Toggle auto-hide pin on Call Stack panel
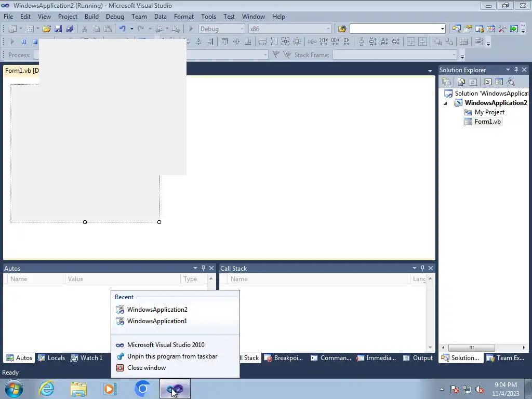This screenshot has width=532, height=399. 422,268
